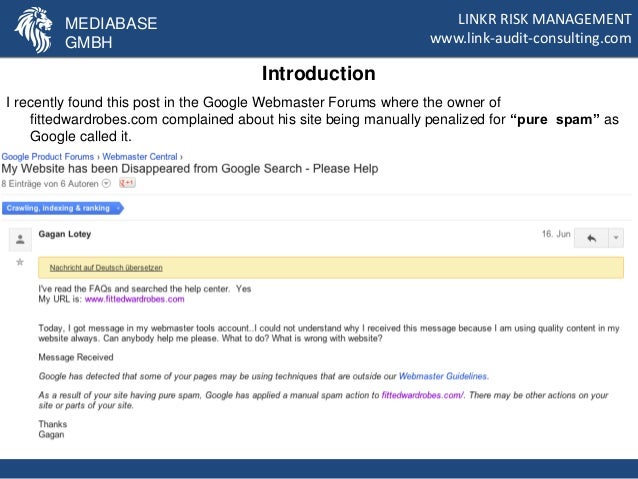Viewport: 638px width, 479px height.
Task: Open Webmaster Central breadcrumb link
Action: (140, 157)
